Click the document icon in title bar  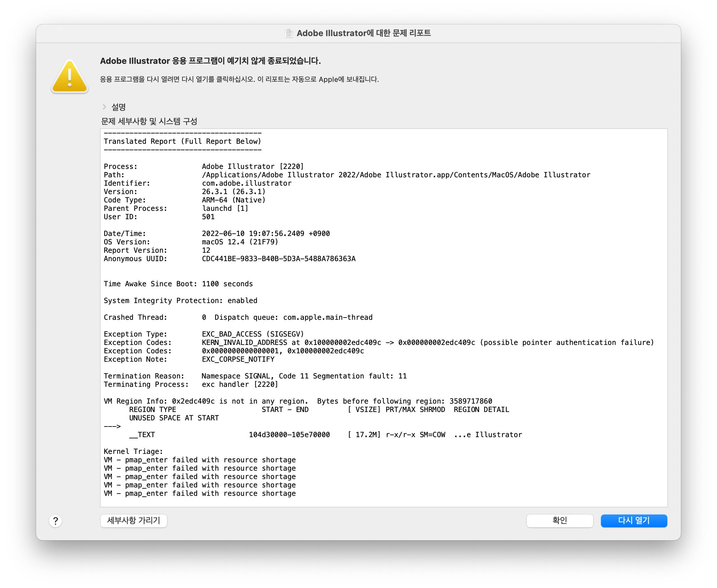point(289,33)
